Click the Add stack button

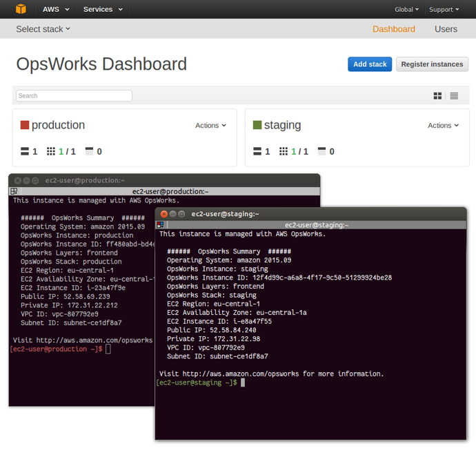370,64
